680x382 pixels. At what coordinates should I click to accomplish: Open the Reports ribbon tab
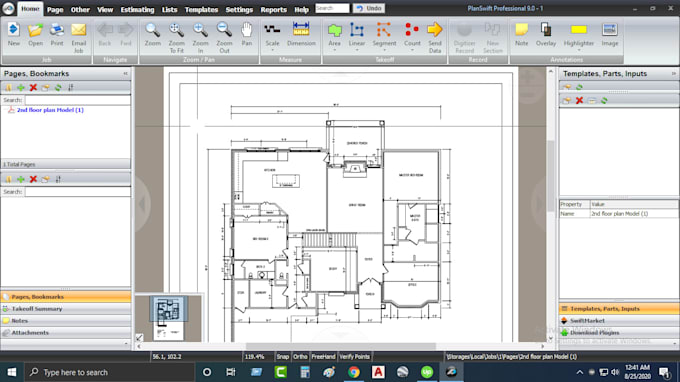(273, 9)
